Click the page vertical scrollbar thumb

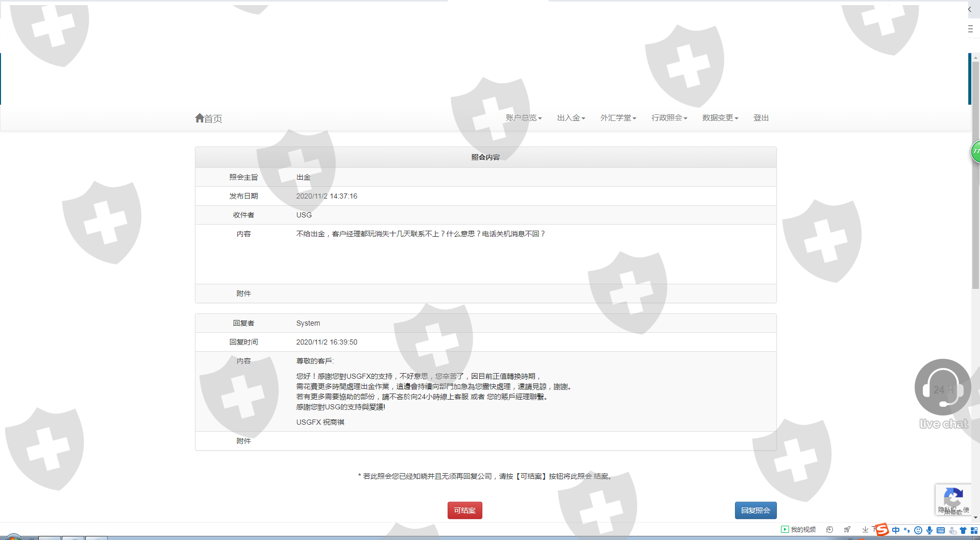(975, 174)
